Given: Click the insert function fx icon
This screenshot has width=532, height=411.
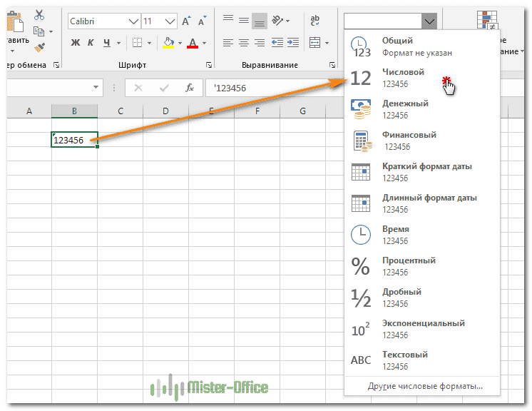Looking at the screenshot, I should point(190,88).
